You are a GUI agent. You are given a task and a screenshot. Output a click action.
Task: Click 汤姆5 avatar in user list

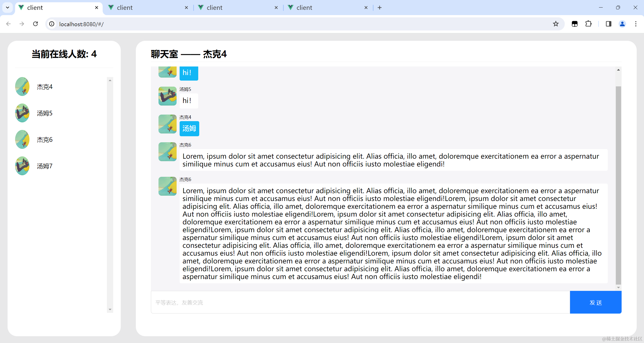coord(22,113)
